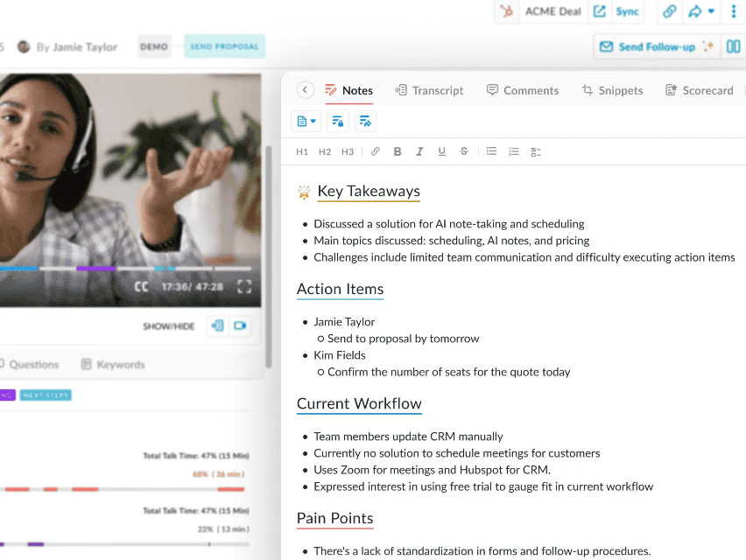This screenshot has height=560, width=746.
Task: Toggle bold formatting
Action: tap(398, 151)
